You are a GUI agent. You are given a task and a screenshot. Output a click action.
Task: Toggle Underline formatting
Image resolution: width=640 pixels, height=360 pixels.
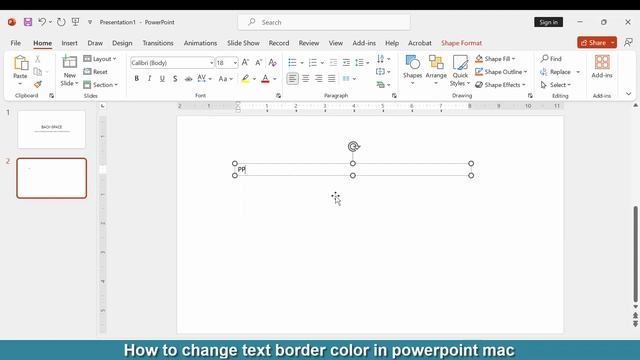(x=162, y=78)
